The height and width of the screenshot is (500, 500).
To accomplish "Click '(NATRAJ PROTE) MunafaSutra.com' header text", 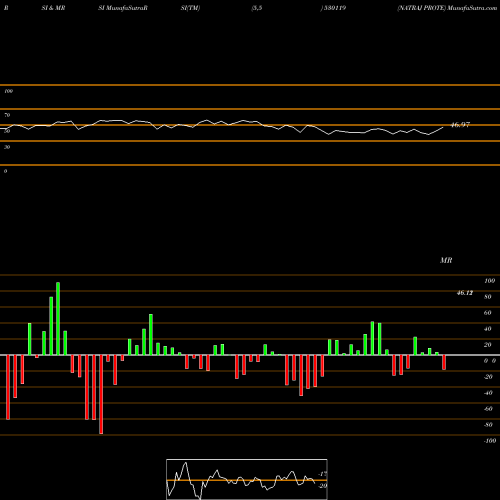I will [x=447, y=8].
